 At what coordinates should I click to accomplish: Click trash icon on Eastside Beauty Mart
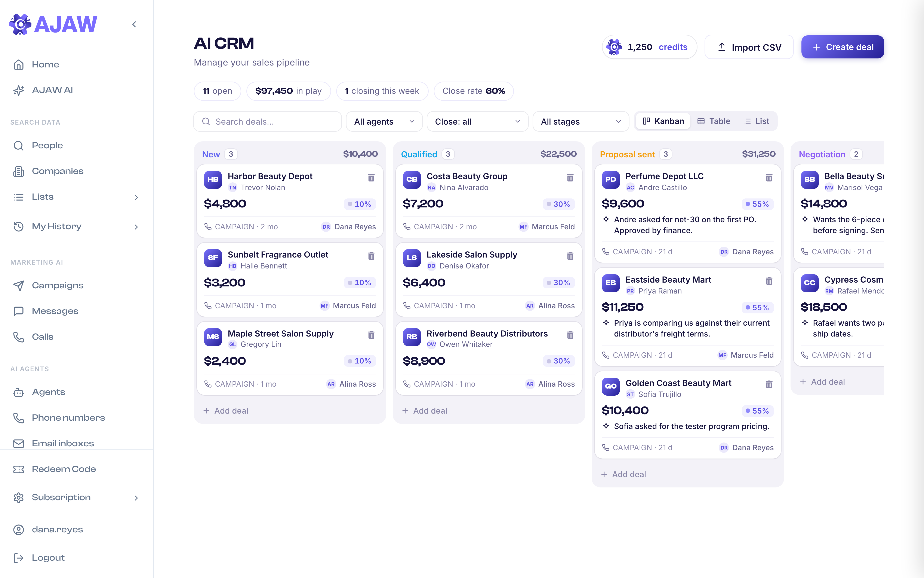(x=769, y=281)
